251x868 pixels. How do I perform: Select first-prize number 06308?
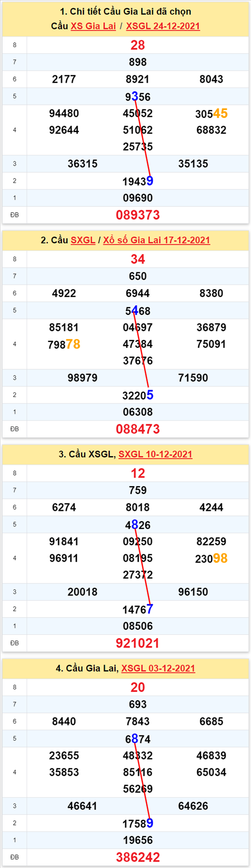pyautogui.click(x=138, y=412)
